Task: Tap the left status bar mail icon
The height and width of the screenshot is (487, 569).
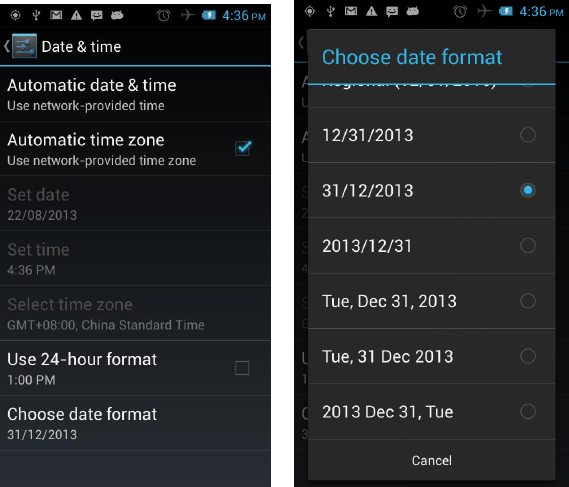Action: (56, 15)
